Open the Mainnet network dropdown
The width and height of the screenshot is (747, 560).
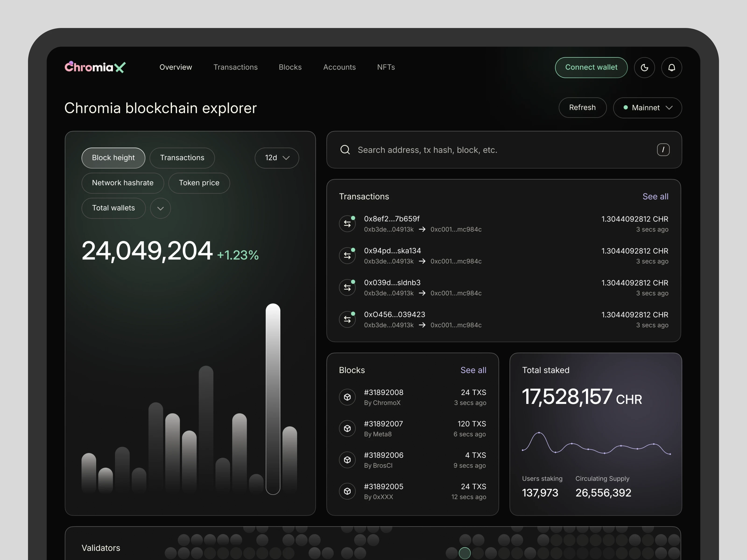pos(647,108)
